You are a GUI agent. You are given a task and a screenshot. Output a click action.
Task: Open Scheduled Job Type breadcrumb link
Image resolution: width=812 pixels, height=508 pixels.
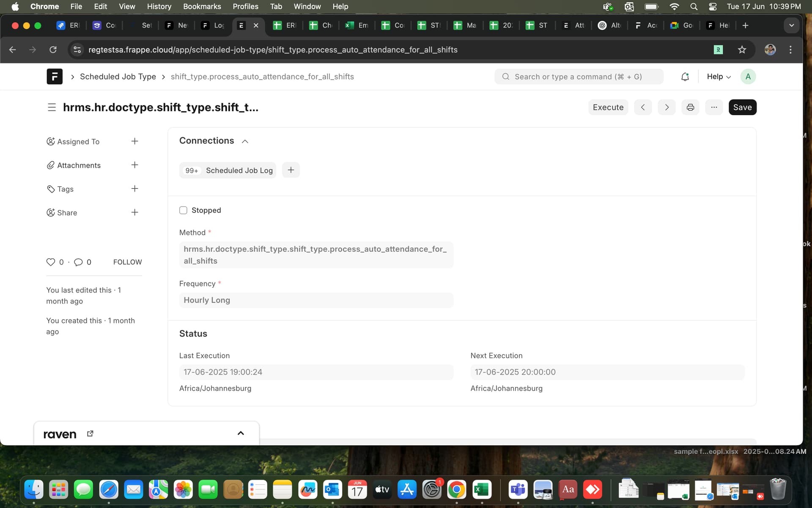118,77
